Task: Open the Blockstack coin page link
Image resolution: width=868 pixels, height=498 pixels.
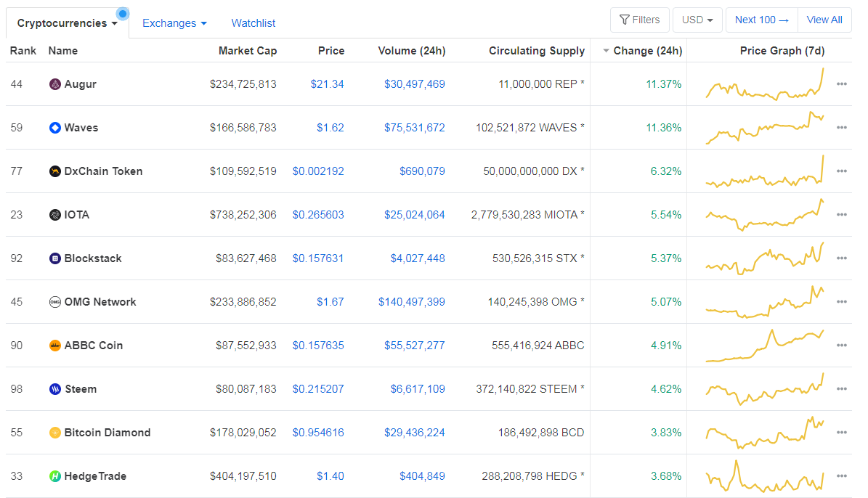Action: coord(93,258)
